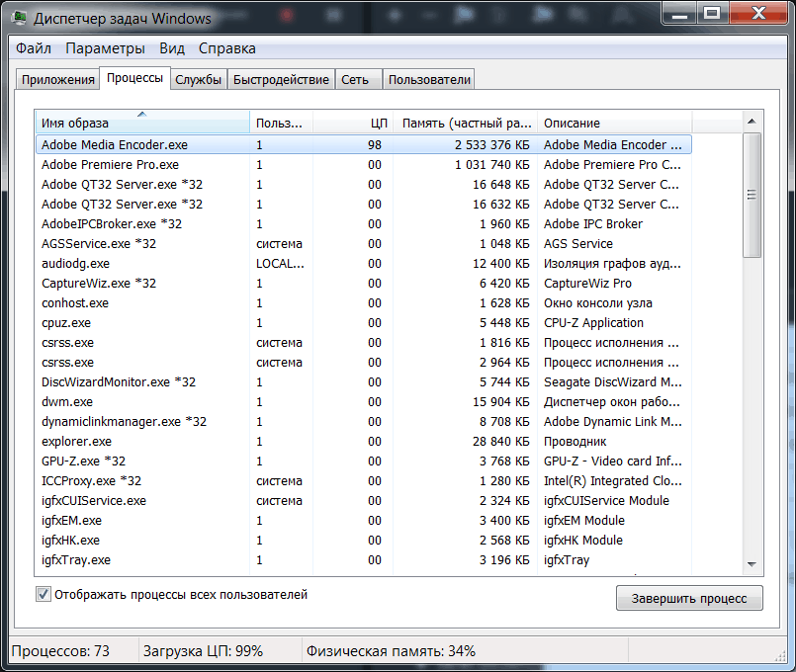The width and height of the screenshot is (796, 672).
Task: Click 'Физическая память: 34%' status entry
Action: pyautogui.click(x=391, y=651)
